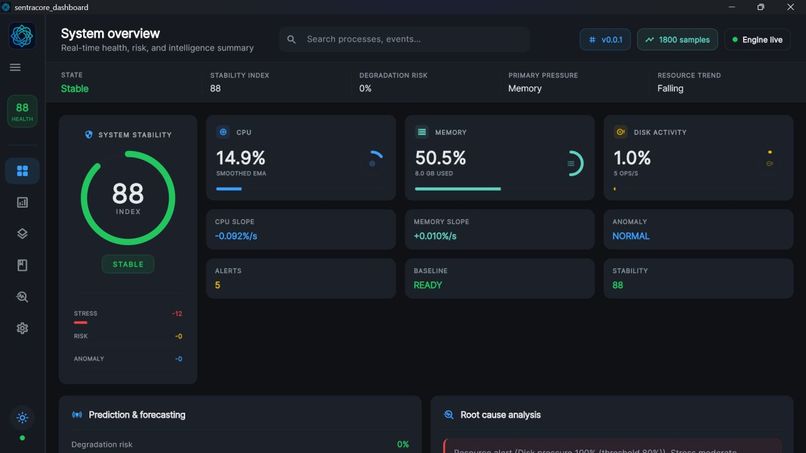Image resolution: width=806 pixels, height=453 pixels.
Task: Click the CPU Slope -0.092%/s value
Action: (236, 236)
